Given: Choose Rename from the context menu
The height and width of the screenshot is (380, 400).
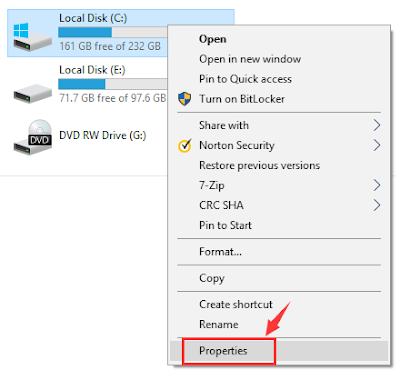Looking at the screenshot, I should point(219,324).
